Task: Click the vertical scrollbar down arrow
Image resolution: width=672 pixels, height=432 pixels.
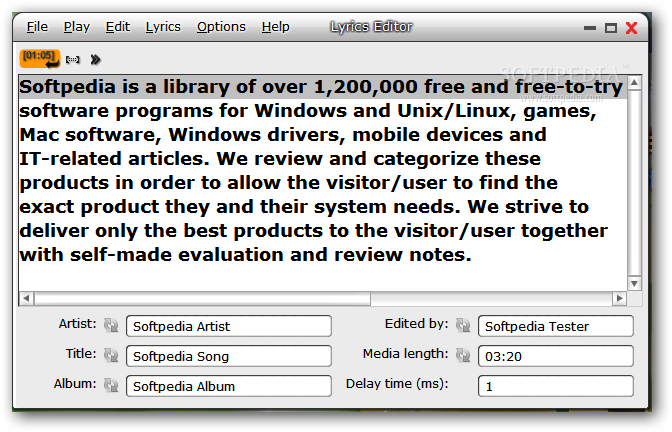Action: coord(634,283)
